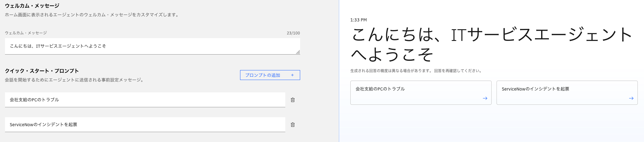Click the クイック・スタート・プロンプト section heading
This screenshot has height=142, width=644.
(x=42, y=71)
